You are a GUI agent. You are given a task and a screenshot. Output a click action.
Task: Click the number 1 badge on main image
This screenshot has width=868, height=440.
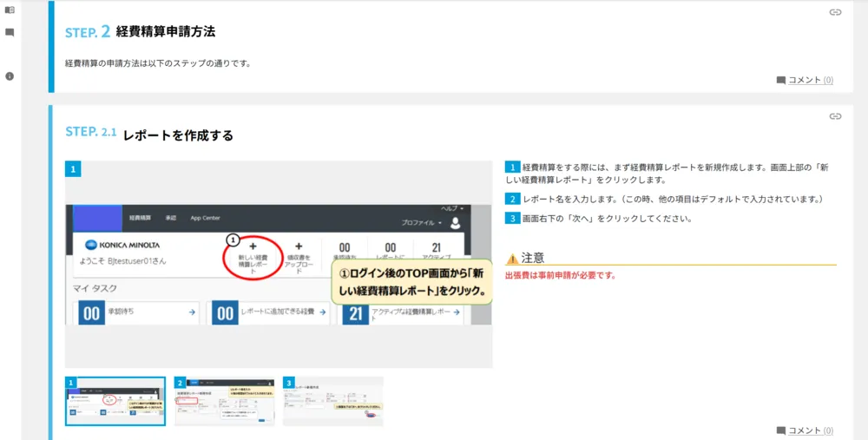coord(73,168)
